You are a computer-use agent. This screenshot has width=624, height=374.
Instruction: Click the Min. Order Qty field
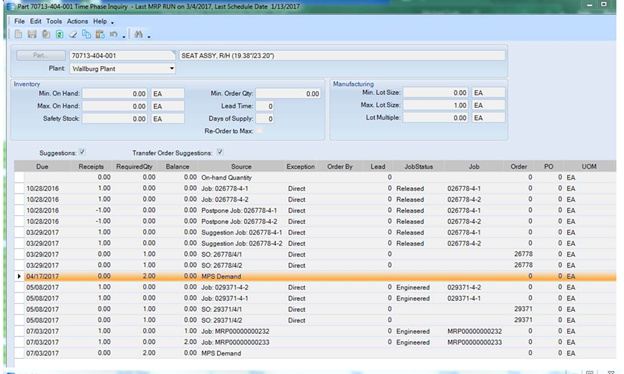[288, 94]
